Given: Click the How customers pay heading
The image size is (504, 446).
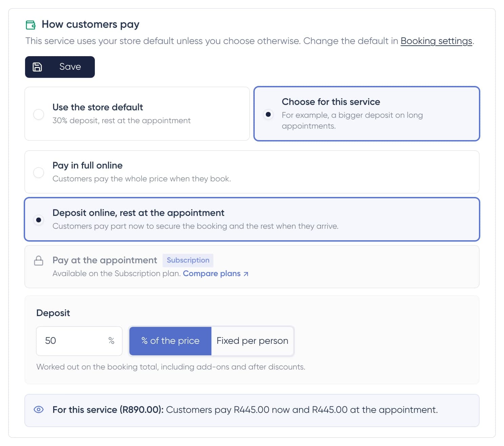Looking at the screenshot, I should [x=90, y=24].
